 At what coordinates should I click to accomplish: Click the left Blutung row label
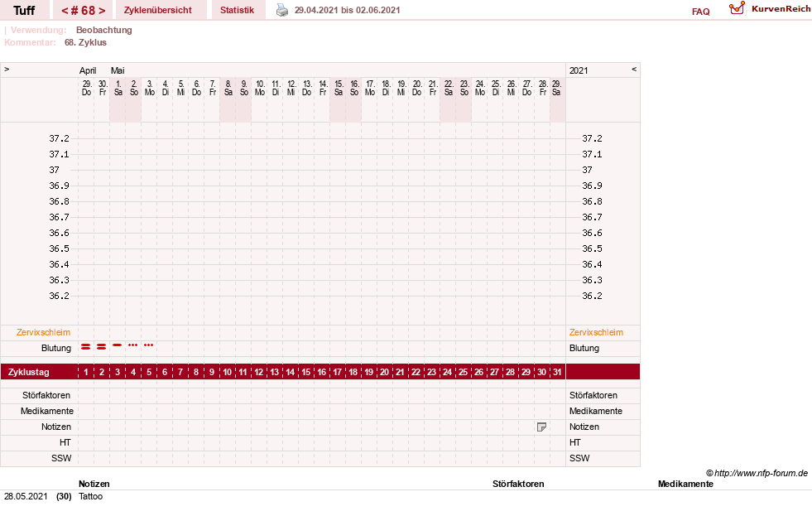56,348
